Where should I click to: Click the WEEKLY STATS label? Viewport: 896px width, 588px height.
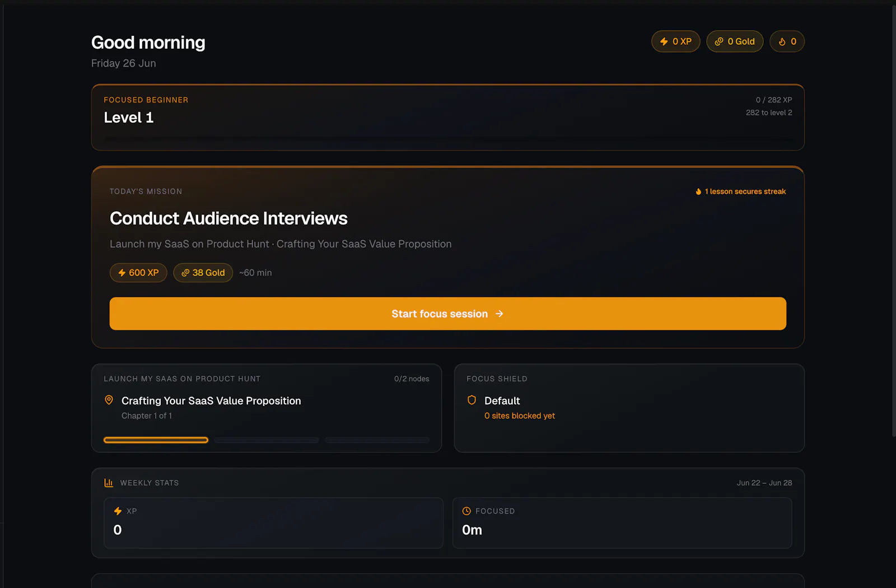(x=150, y=483)
